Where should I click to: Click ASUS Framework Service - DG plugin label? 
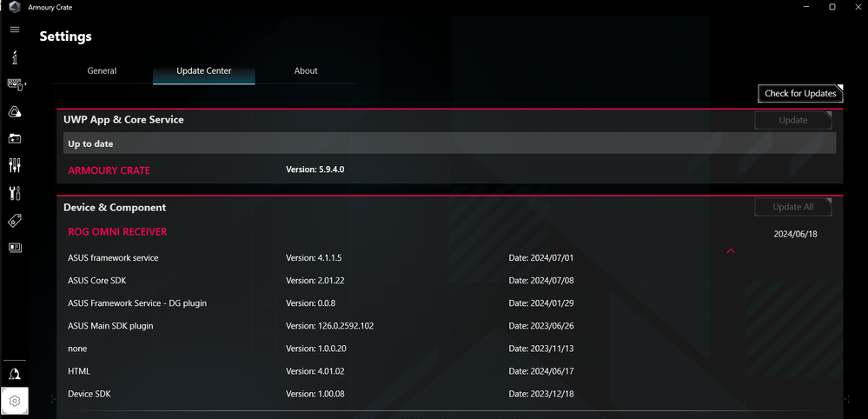[x=137, y=303]
